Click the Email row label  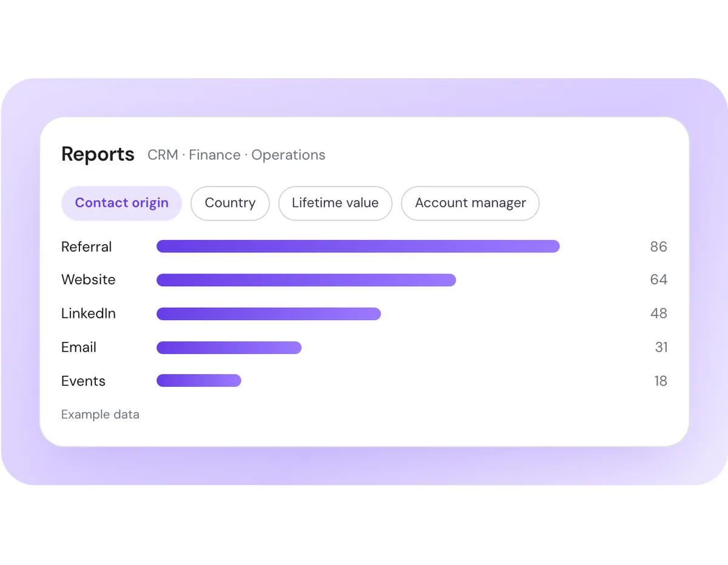tap(79, 347)
